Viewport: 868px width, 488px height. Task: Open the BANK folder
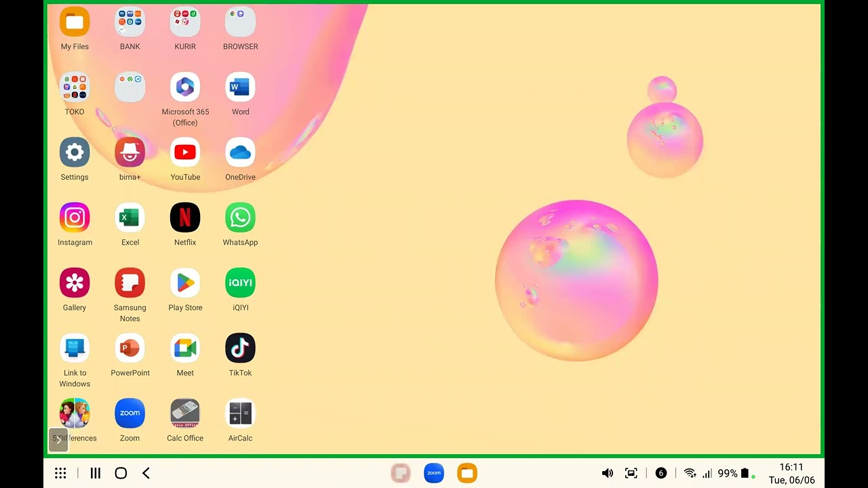pyautogui.click(x=130, y=22)
